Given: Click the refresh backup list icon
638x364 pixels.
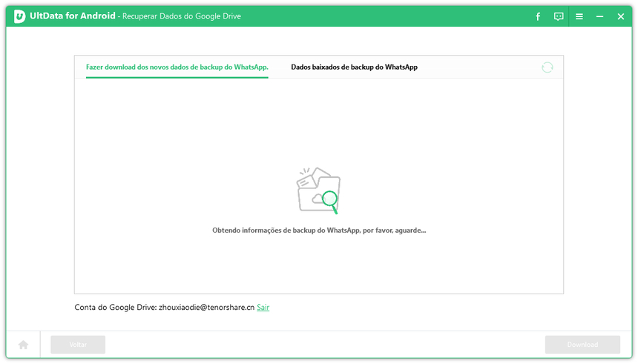Looking at the screenshot, I should 547,67.
